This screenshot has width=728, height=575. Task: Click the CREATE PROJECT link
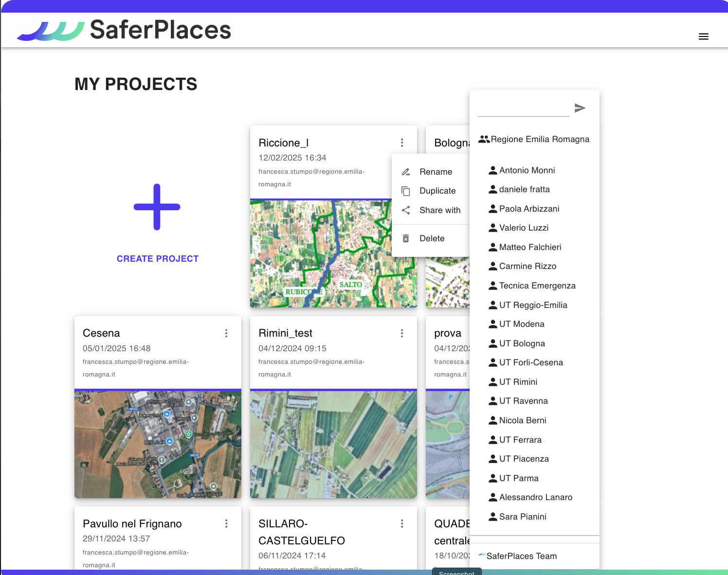click(158, 259)
